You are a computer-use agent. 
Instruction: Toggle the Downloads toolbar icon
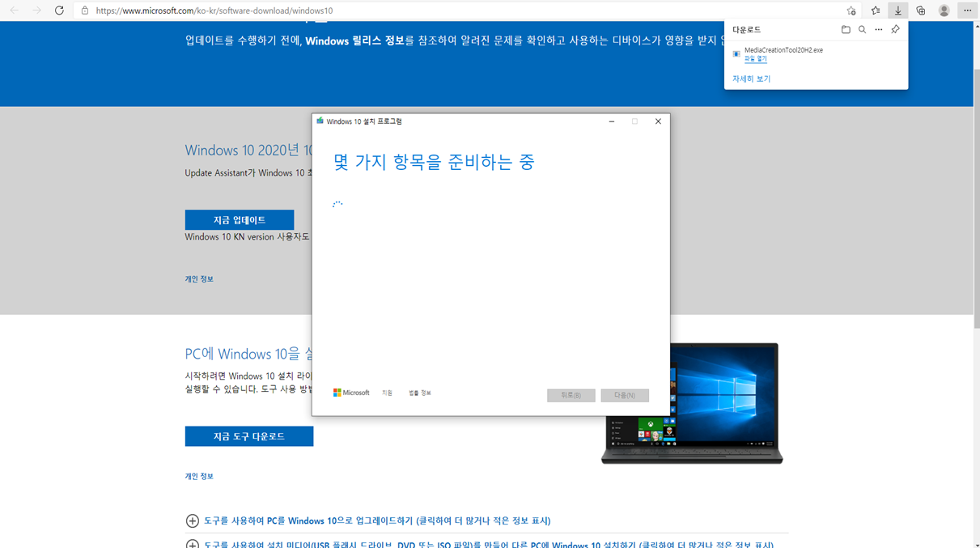[x=898, y=11]
